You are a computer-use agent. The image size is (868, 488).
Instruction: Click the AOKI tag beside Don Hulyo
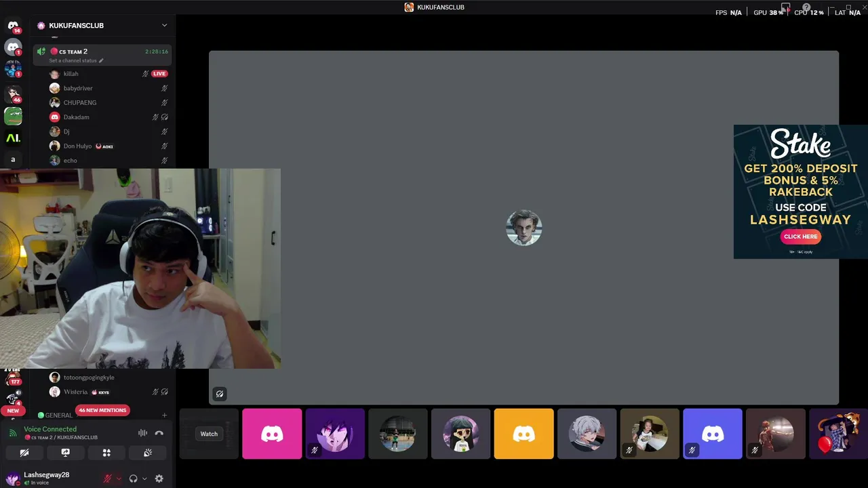[104, 146]
